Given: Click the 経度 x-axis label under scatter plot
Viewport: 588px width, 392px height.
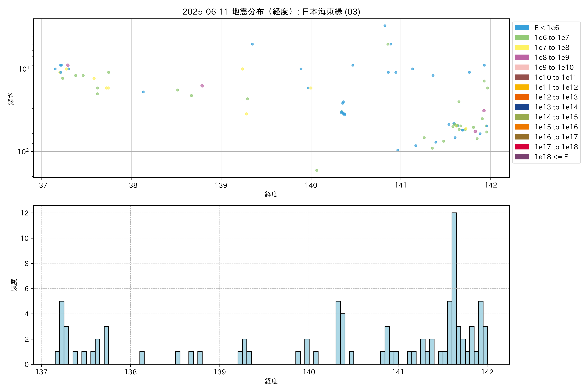Looking at the screenshot, I should [x=271, y=194].
